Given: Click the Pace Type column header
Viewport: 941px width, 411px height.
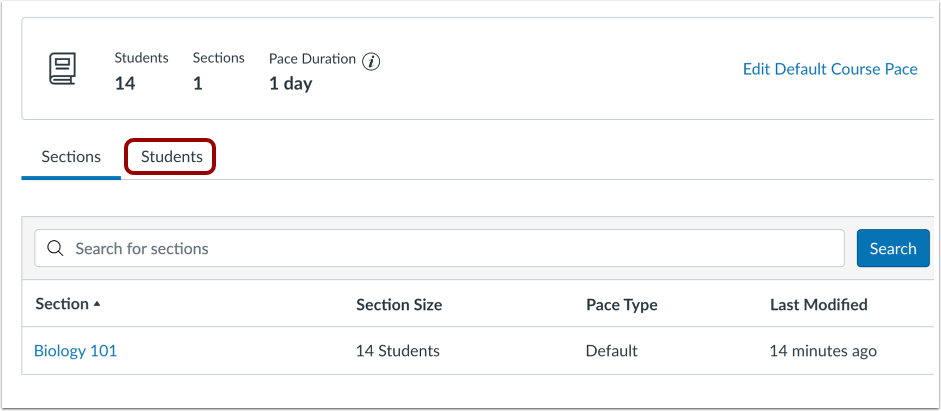Looking at the screenshot, I should 621,304.
